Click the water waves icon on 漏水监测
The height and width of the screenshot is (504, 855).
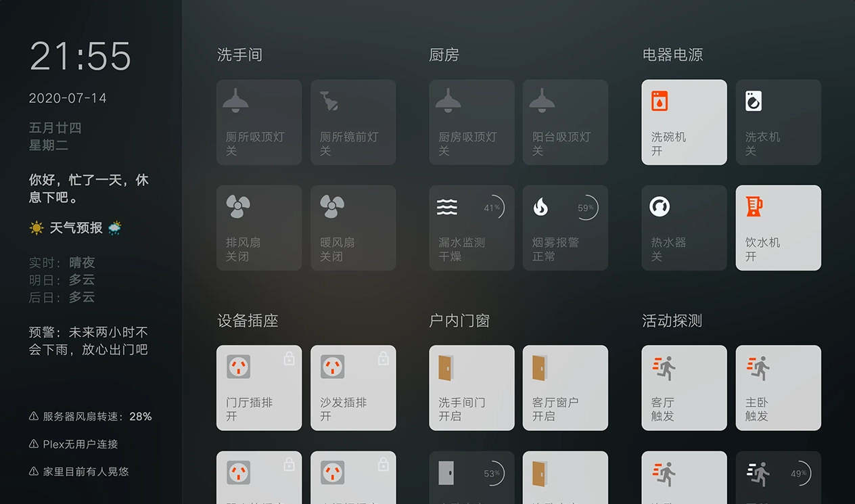click(447, 207)
